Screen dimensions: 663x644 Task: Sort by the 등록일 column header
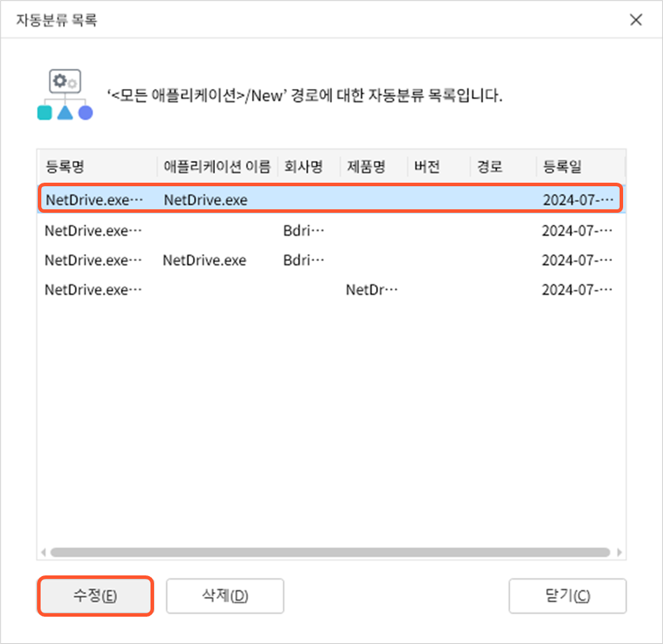(x=562, y=167)
